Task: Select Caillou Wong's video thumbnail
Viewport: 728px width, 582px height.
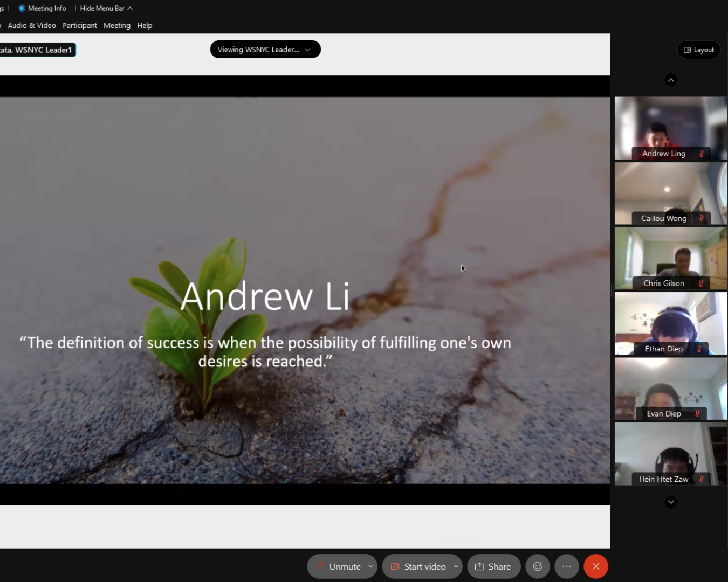Action: click(x=671, y=193)
